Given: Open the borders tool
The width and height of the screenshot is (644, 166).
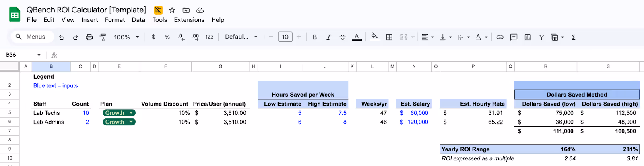Looking at the screenshot, I should pyautogui.click(x=389, y=37).
